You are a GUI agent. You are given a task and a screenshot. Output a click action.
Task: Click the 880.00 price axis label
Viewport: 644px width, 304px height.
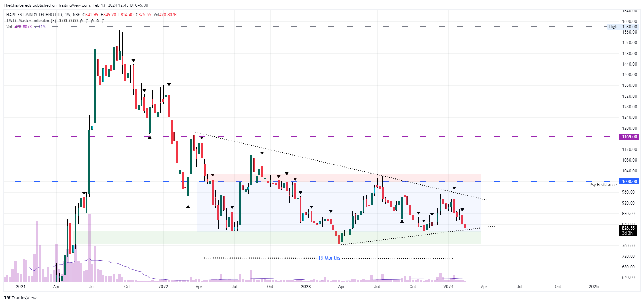coord(628,214)
